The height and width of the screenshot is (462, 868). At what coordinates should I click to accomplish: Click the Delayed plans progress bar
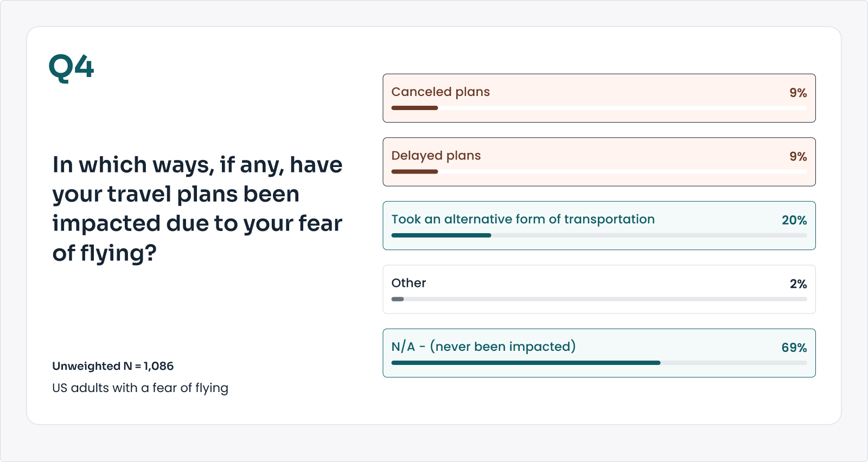[x=599, y=172]
